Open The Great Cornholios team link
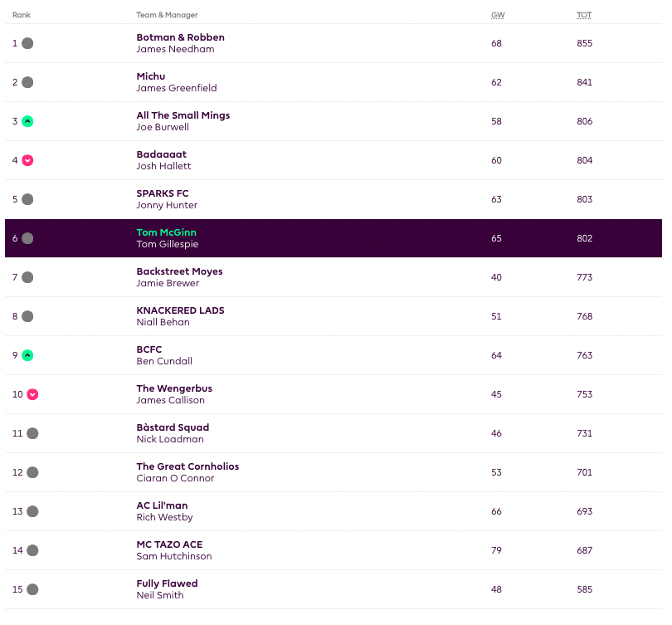Screen dimensions: 672x625 click(x=187, y=466)
